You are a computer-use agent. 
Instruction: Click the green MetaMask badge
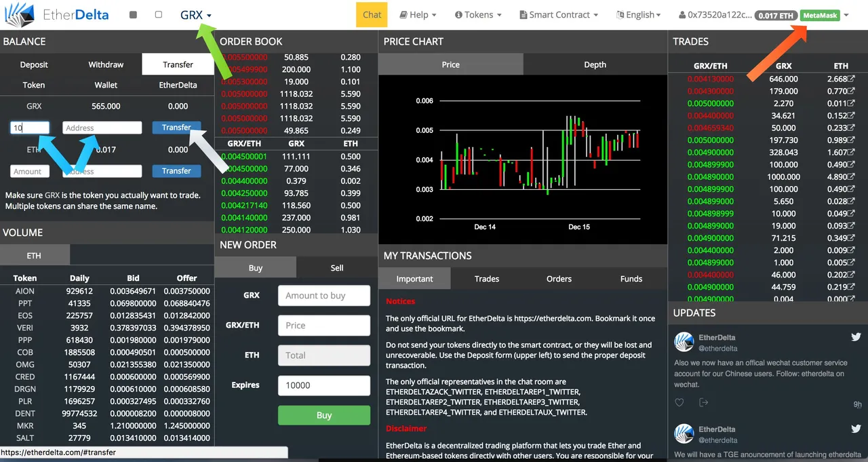click(820, 15)
